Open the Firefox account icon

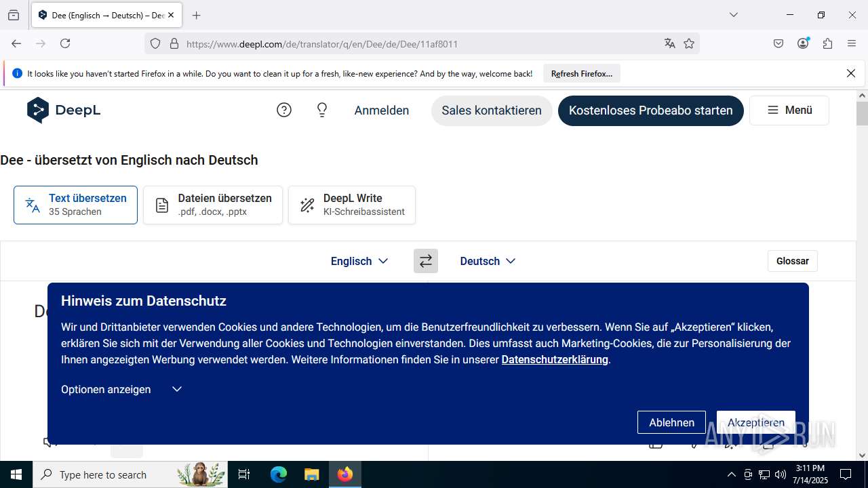click(x=803, y=43)
